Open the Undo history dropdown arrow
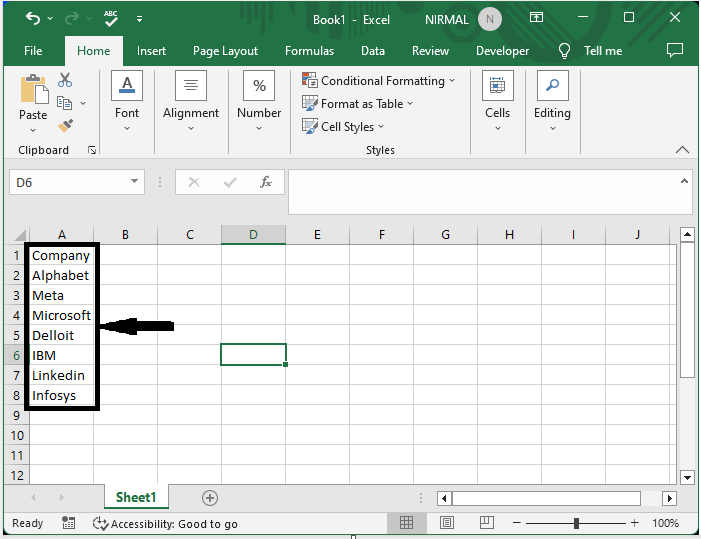Viewport: 701px width, 539px height. pos(50,19)
